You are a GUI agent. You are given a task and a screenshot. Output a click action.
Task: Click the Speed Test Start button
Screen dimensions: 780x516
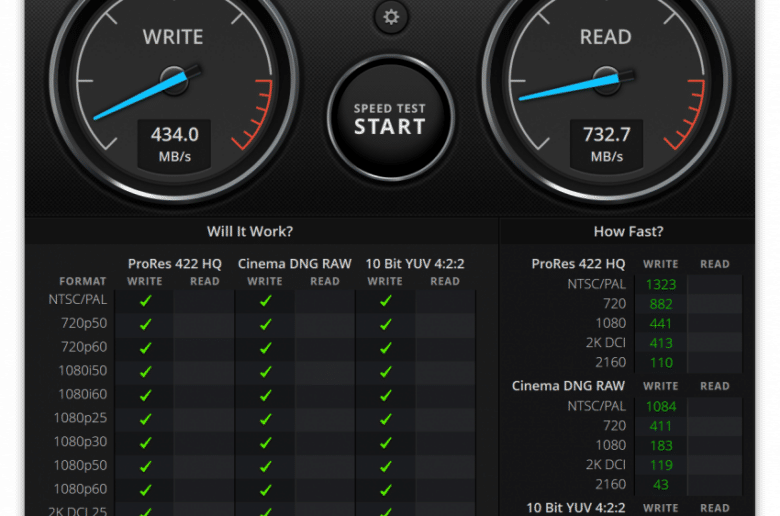point(390,118)
